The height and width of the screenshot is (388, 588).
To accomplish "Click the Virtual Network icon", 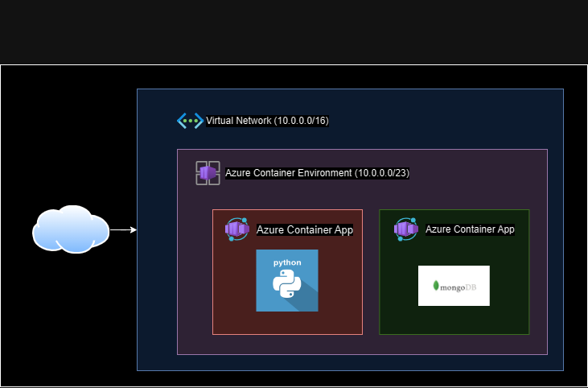I will point(190,121).
